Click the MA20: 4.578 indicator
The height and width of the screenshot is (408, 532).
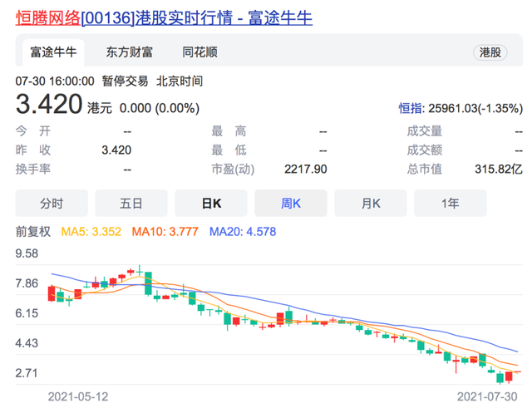pos(243,232)
